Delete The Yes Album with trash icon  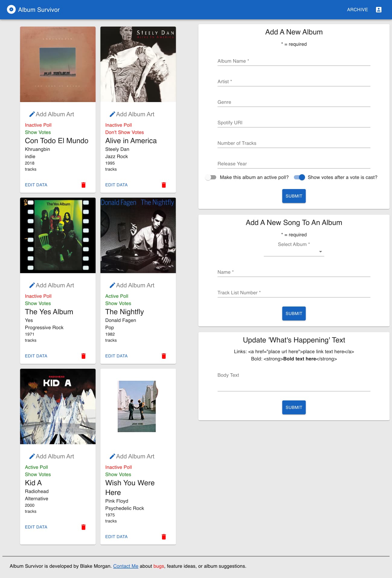[x=83, y=356]
